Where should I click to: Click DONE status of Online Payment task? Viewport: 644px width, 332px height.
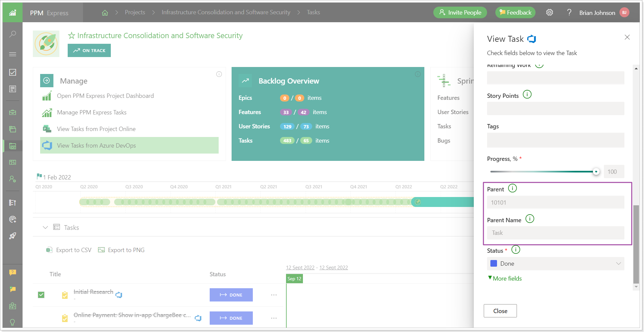tap(231, 318)
